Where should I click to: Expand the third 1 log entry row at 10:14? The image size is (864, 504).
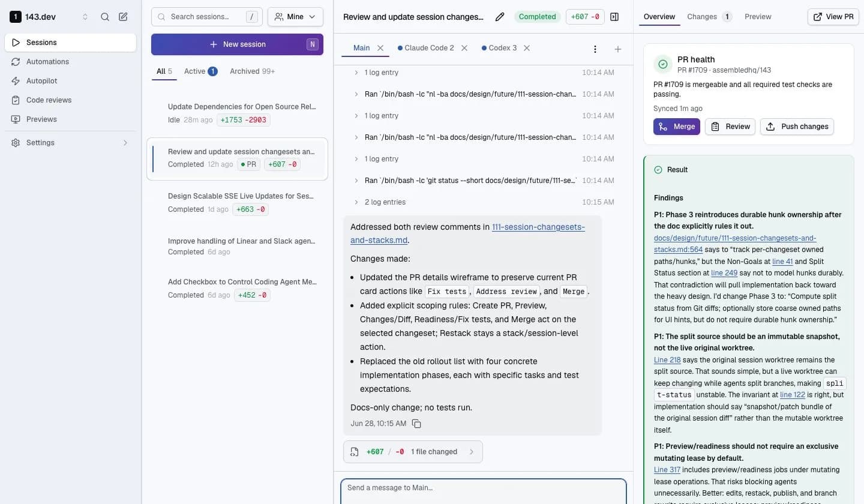[483, 159]
